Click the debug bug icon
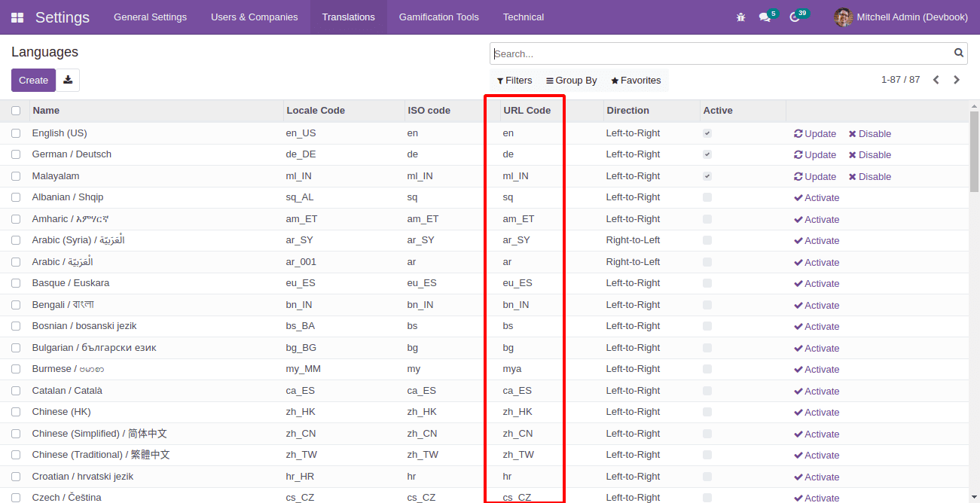Viewport: 980px width, 503px height. coord(740,17)
